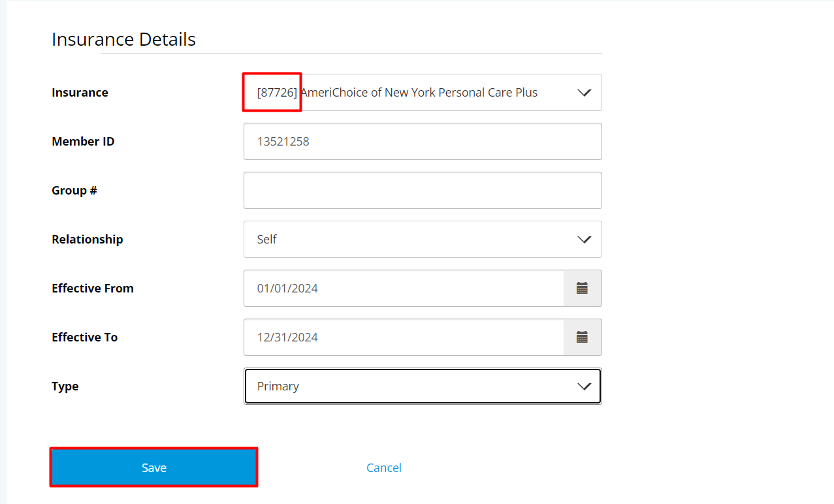Screen dimensions: 834x504
Task: Click the Group # label
Action: [74, 191]
